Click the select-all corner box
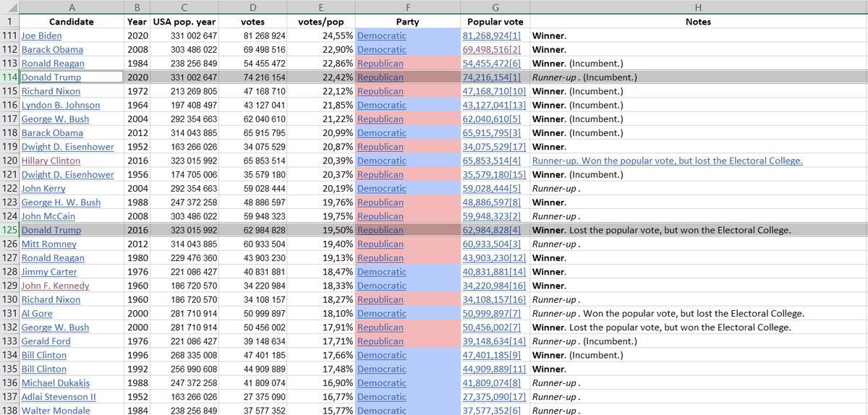The width and height of the screenshot is (868, 415). point(10,7)
